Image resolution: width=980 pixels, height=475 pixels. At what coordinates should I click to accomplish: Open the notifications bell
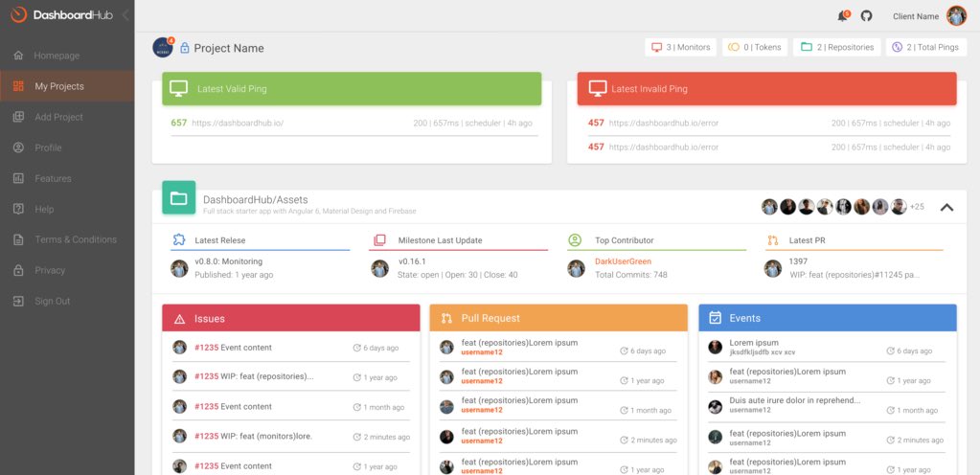point(842,16)
